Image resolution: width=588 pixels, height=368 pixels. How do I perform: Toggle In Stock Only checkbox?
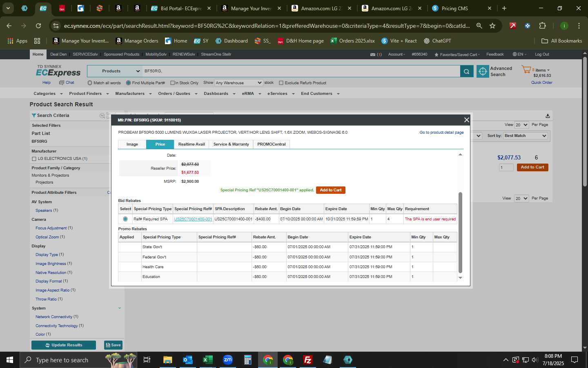[x=172, y=83]
